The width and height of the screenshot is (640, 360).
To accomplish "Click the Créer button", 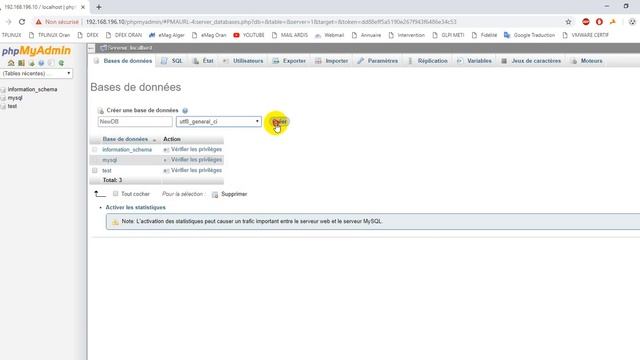I will coord(280,122).
